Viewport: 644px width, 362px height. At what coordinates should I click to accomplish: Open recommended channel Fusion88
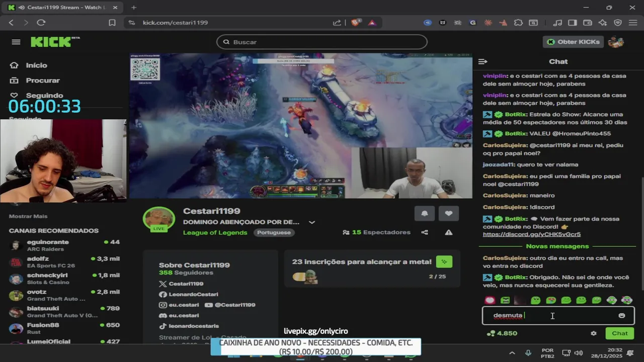coord(64,328)
